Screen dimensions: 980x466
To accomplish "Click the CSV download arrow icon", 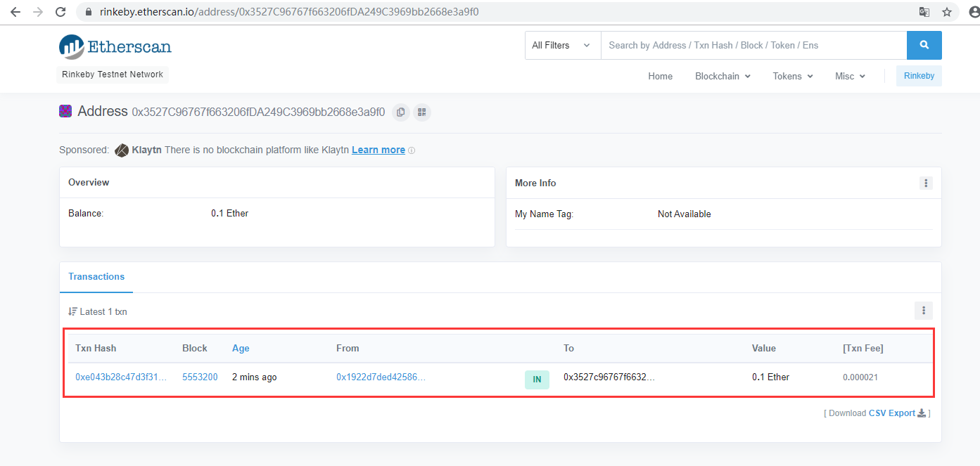I will (922, 413).
